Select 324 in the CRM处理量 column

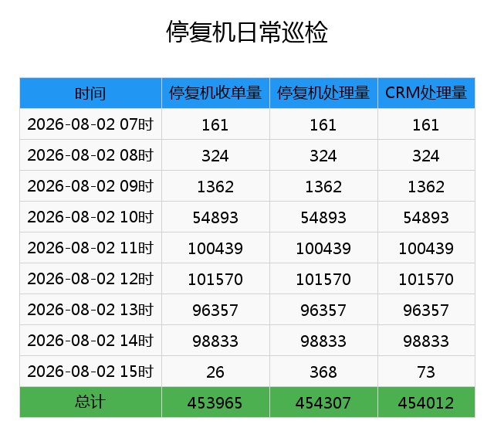tap(426, 155)
